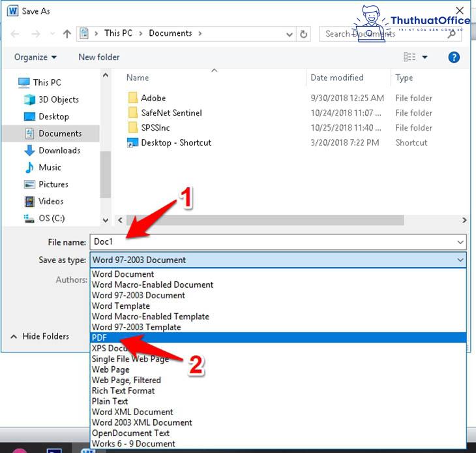
Task: Click This PC in address breadcrumb
Action: tap(119, 33)
